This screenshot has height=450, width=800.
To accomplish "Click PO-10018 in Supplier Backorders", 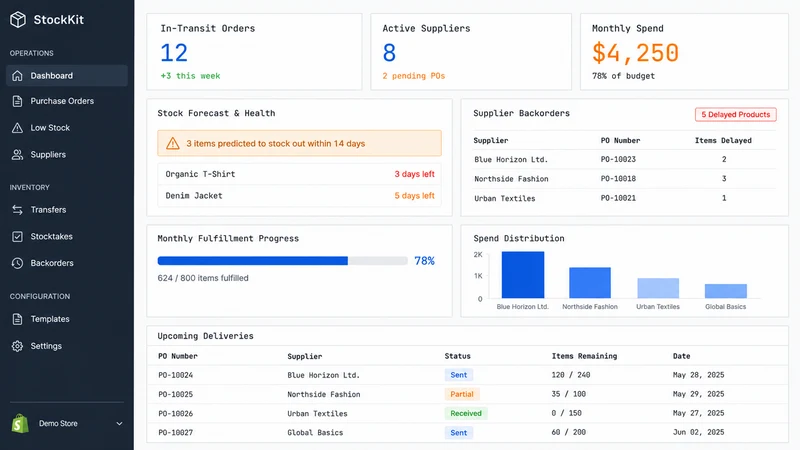I will pos(618,179).
